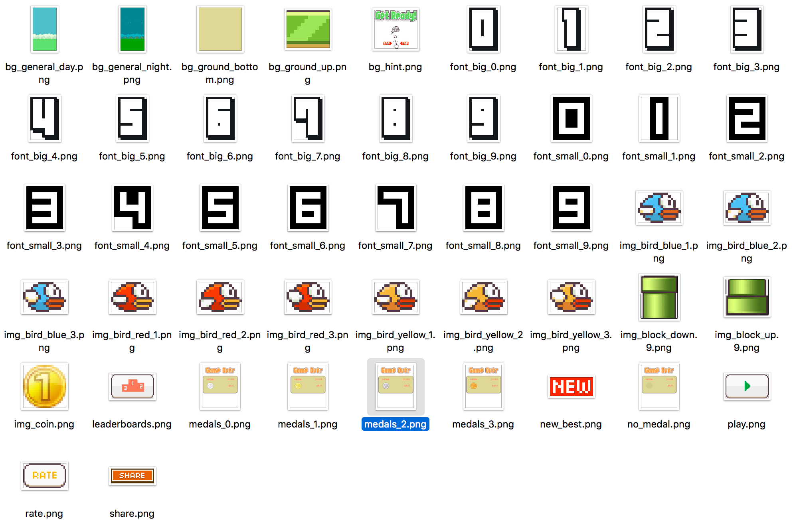Click the play.png filename text
795x532 pixels.
pyautogui.click(x=747, y=424)
